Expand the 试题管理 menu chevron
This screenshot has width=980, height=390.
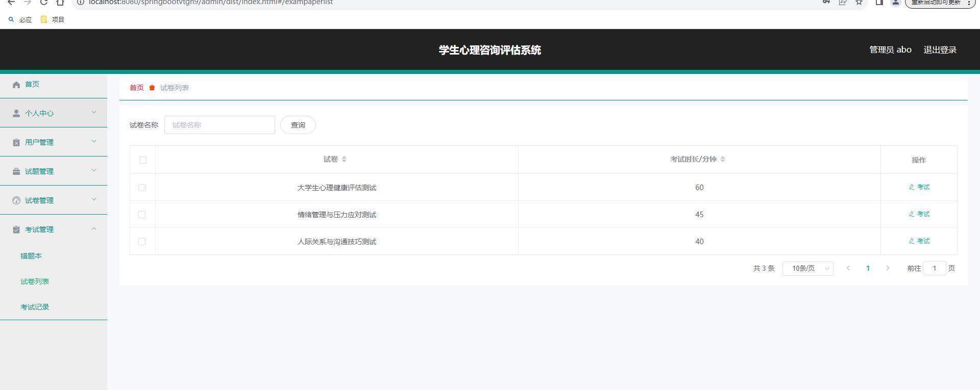(94, 170)
